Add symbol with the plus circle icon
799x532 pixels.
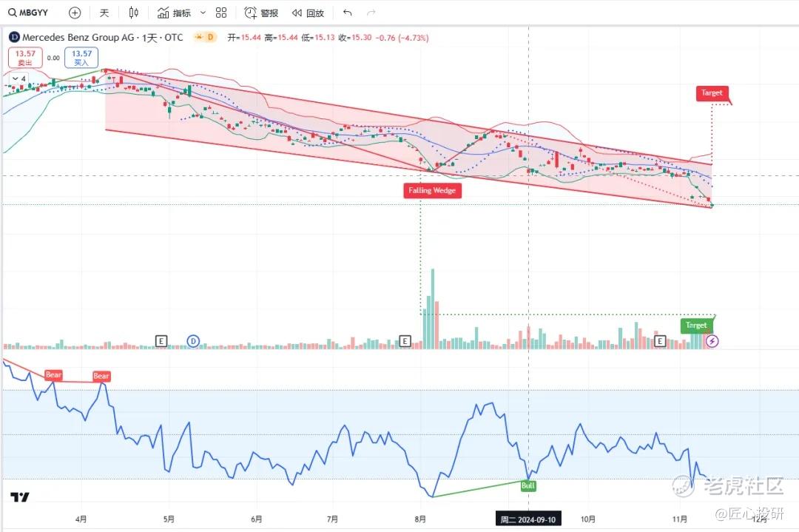pos(75,13)
